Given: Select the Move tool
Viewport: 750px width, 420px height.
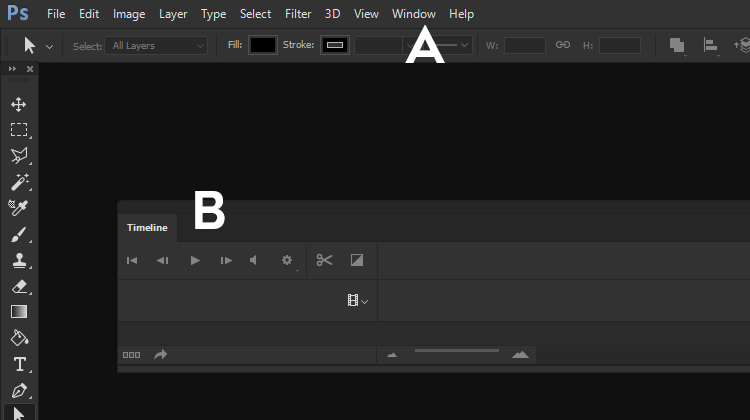Looking at the screenshot, I should pyautogui.click(x=19, y=104).
